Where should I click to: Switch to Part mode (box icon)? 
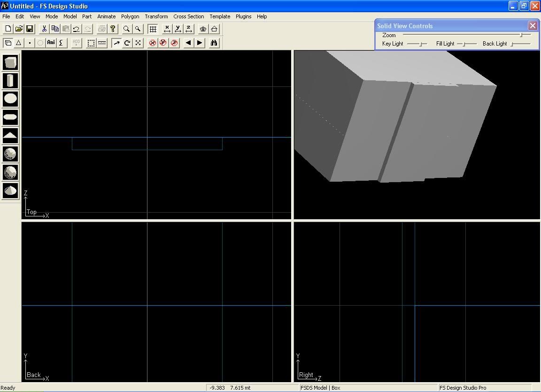pos(8,43)
